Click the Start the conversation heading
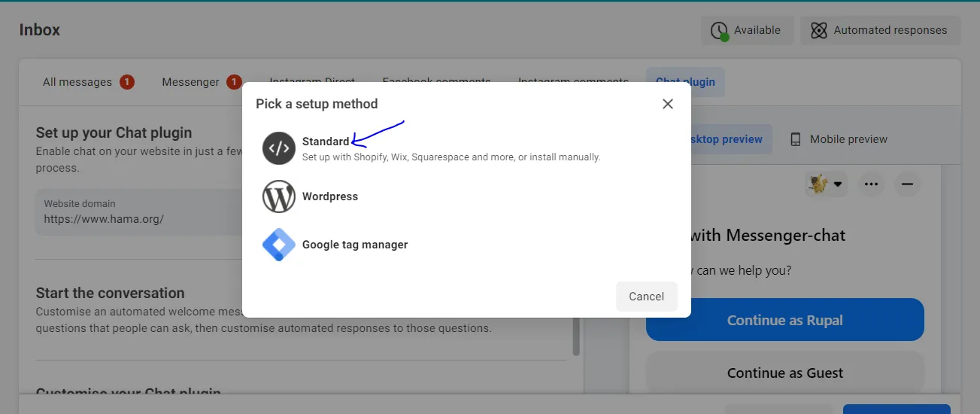 110,294
